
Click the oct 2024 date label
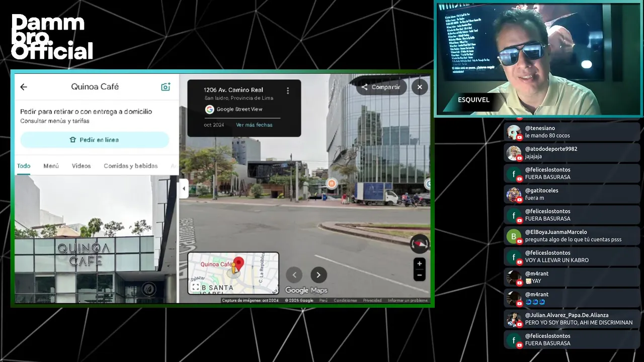tap(214, 125)
